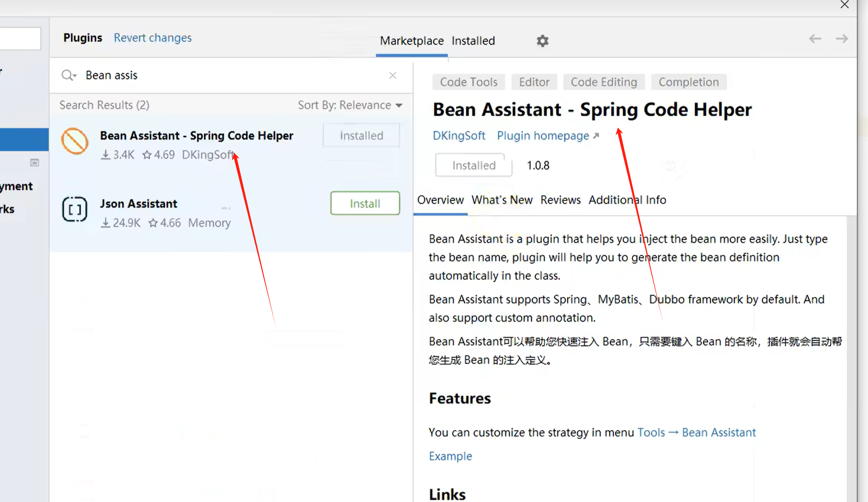Click the Features heading
The width and height of the screenshot is (868, 502).
click(x=460, y=398)
